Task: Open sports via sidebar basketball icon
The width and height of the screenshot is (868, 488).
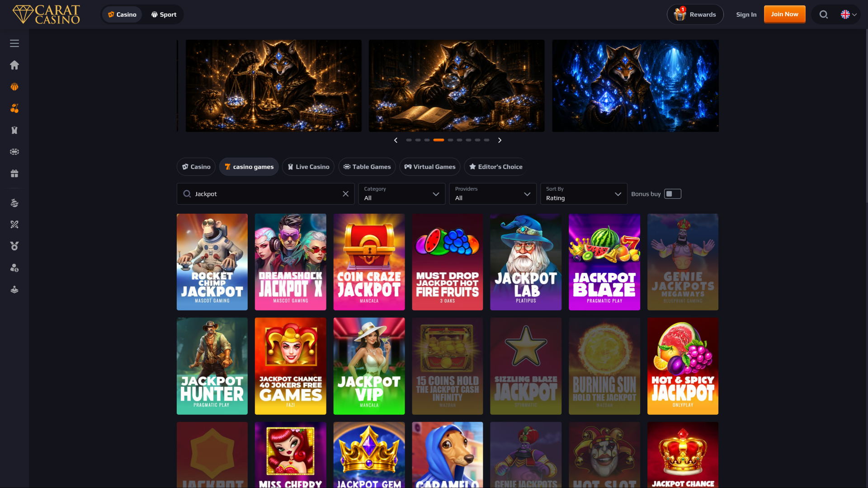Action: 14,87
